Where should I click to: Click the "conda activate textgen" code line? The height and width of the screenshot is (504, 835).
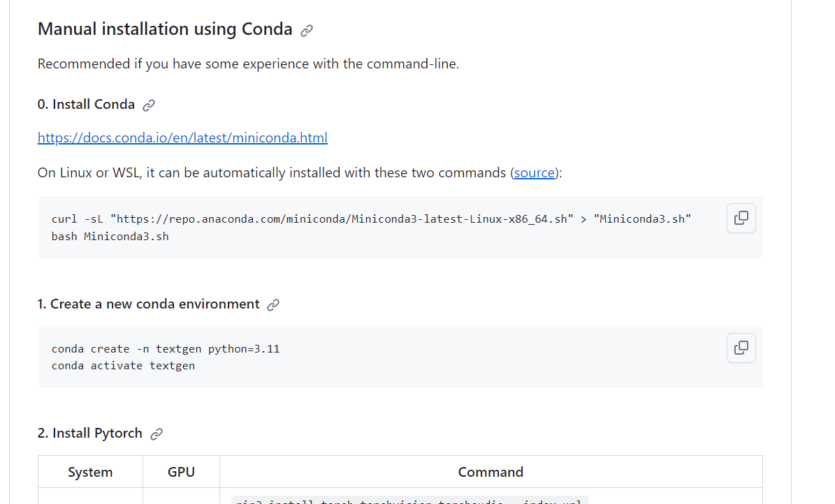coord(123,366)
